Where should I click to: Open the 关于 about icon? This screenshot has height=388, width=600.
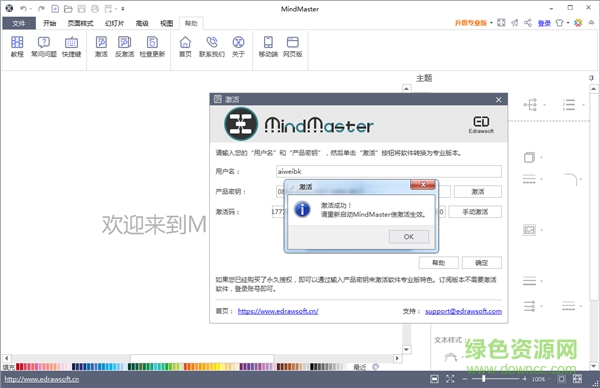pyautogui.click(x=238, y=47)
